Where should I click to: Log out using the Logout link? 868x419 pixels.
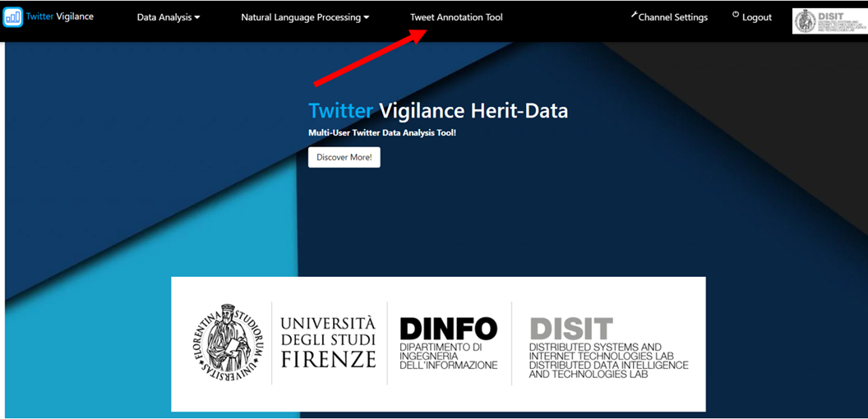756,17
